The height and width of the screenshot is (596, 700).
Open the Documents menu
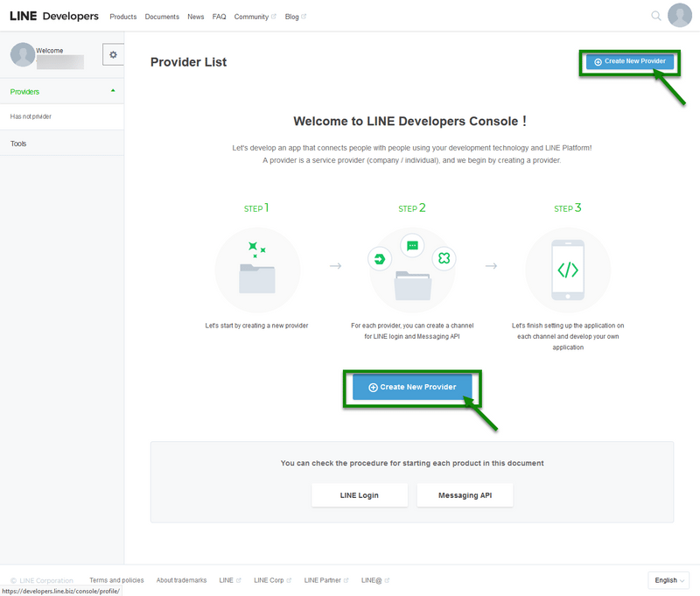point(162,17)
